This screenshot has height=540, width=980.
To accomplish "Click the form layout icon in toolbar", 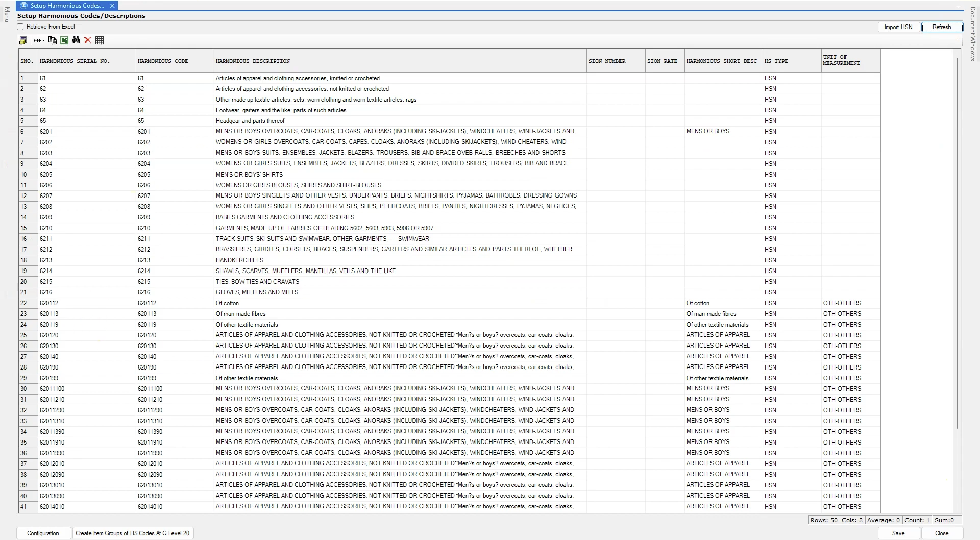I will pyautogui.click(x=23, y=40).
